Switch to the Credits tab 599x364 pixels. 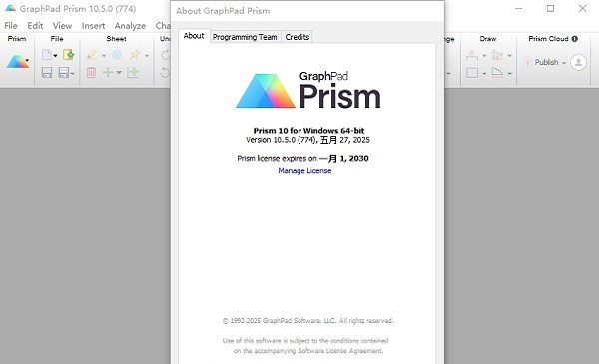(298, 37)
